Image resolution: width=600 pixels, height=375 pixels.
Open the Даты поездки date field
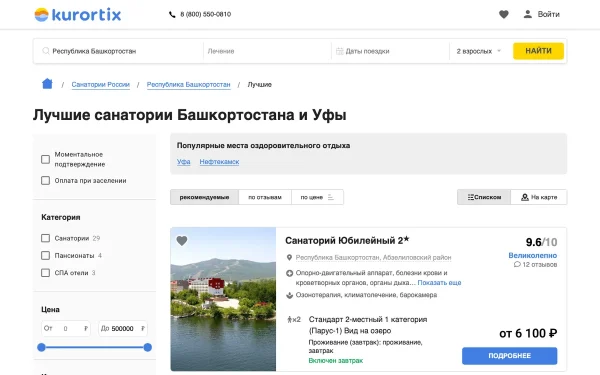pos(390,51)
